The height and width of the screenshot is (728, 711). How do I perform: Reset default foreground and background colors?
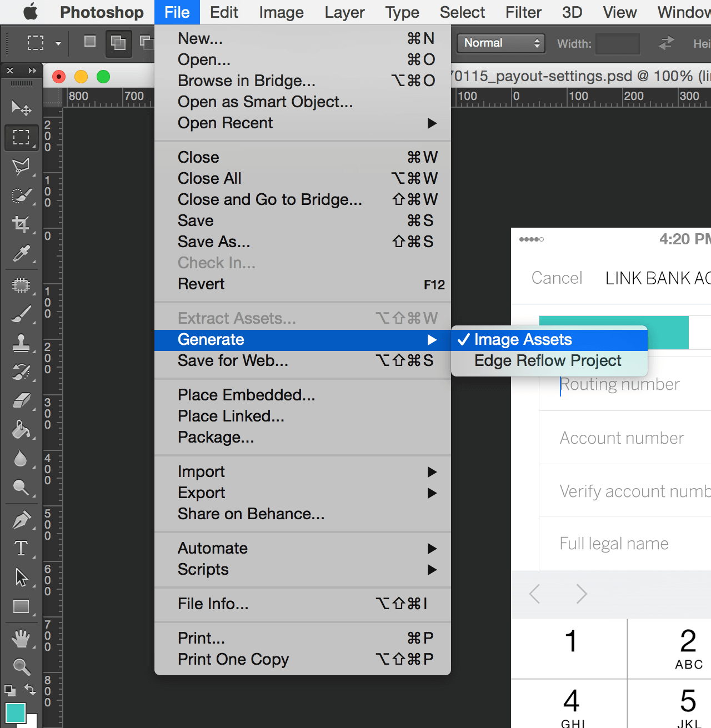pyautogui.click(x=10, y=690)
